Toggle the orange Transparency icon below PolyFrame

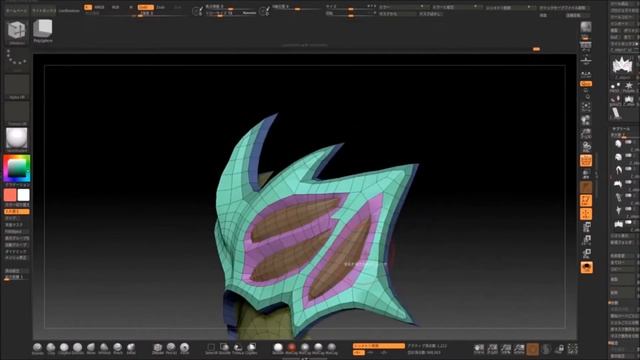tap(586, 214)
